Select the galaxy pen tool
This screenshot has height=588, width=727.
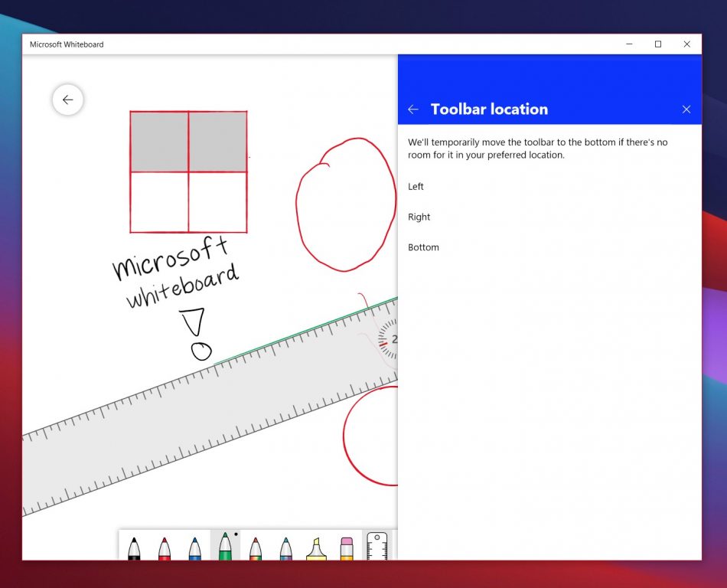click(286, 547)
